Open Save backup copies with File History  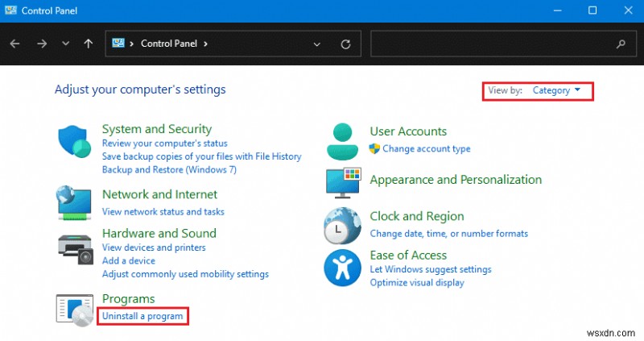(x=202, y=156)
